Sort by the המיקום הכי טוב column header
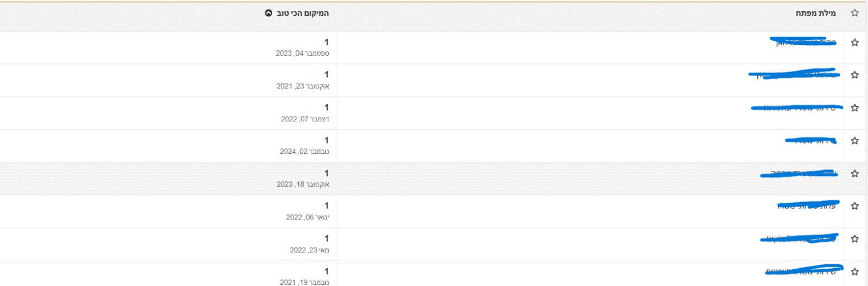The height and width of the screenshot is (286, 868). click(x=303, y=13)
